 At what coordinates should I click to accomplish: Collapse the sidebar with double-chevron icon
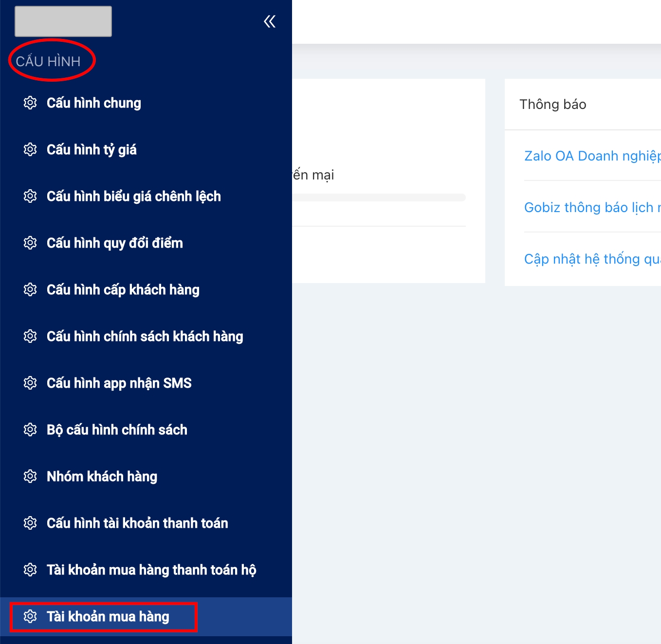[270, 21]
